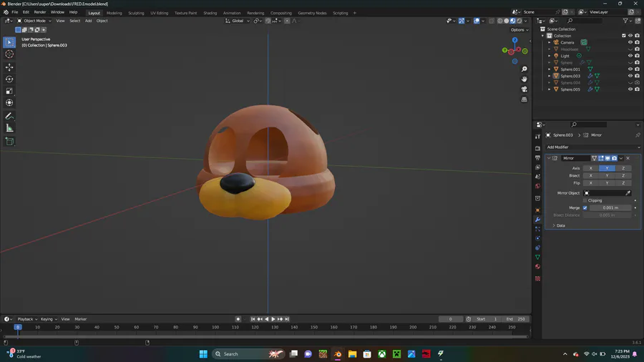This screenshot has height=362, width=644.
Task: Select the Cursor tool in toolbar
Action: [x=9, y=54]
